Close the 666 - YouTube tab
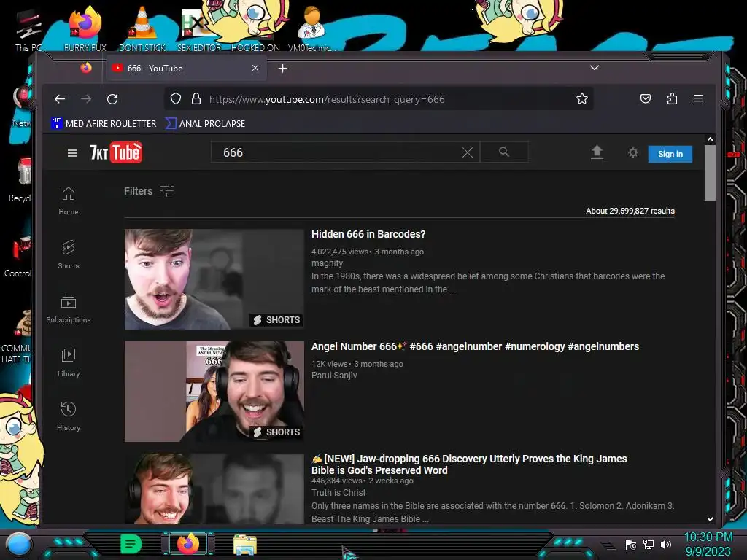Image resolution: width=747 pixels, height=560 pixels. [255, 68]
